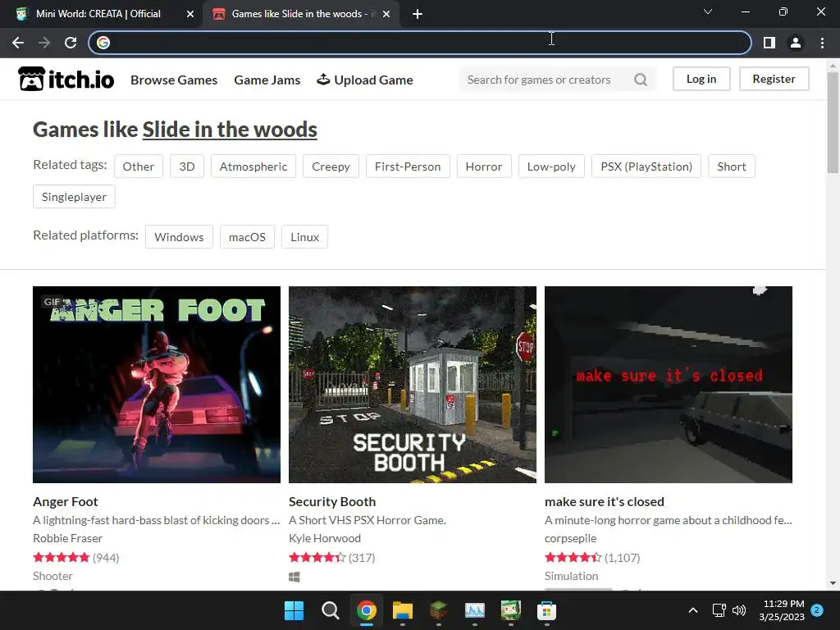840x630 pixels.
Task: Select the Other tag
Action: (138, 167)
